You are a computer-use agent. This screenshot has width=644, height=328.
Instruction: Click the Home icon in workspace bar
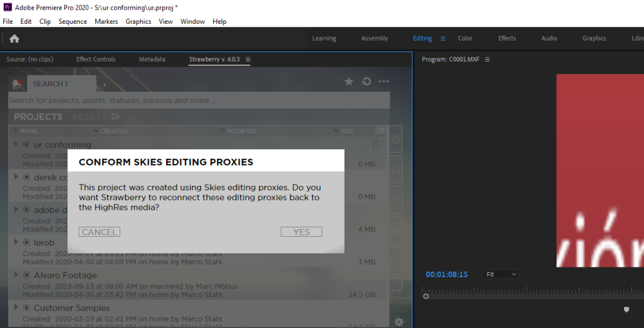[x=14, y=39]
